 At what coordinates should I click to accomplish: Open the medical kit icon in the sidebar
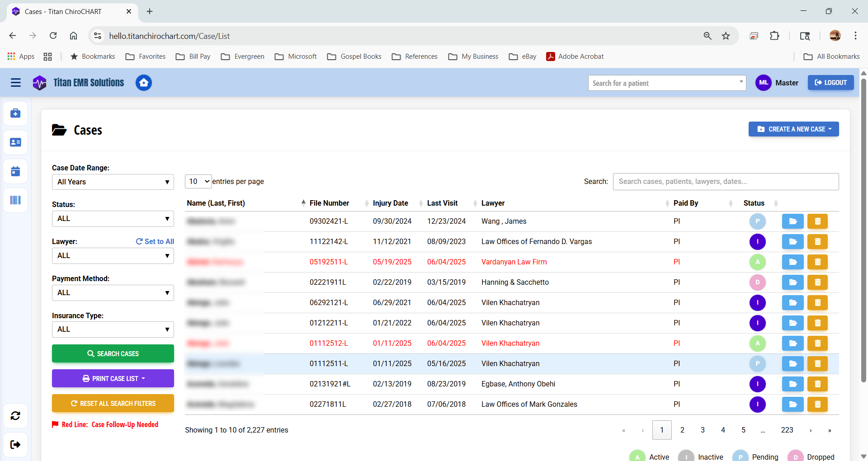pyautogui.click(x=15, y=113)
